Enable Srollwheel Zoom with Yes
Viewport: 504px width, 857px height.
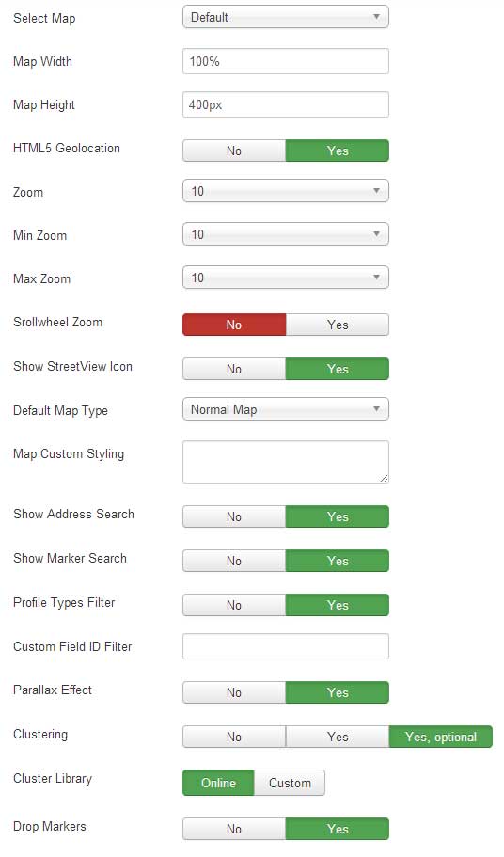point(338,325)
